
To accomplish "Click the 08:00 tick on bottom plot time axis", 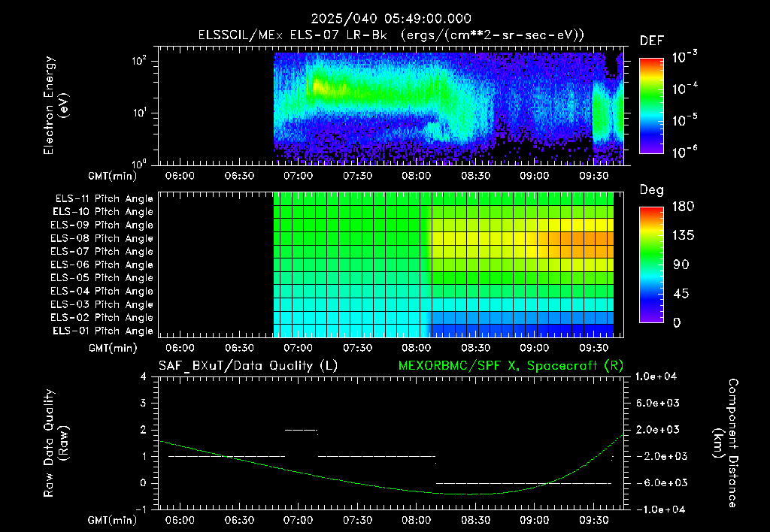I will (417, 520).
